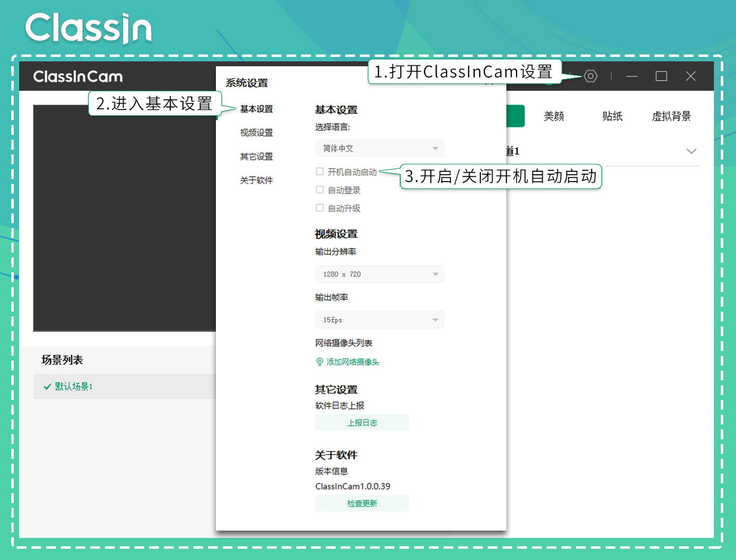Switch to 美颜 tab
The height and width of the screenshot is (560, 736).
[x=554, y=116]
